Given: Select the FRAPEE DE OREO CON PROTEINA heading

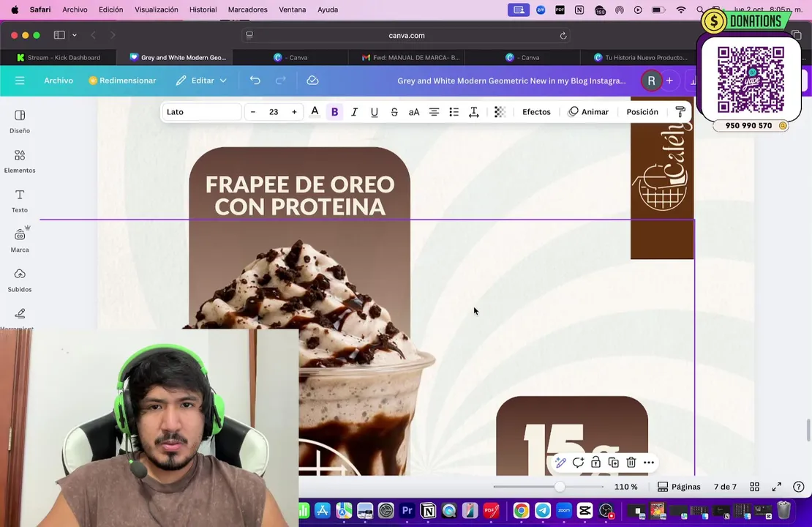Looking at the screenshot, I should coord(300,195).
